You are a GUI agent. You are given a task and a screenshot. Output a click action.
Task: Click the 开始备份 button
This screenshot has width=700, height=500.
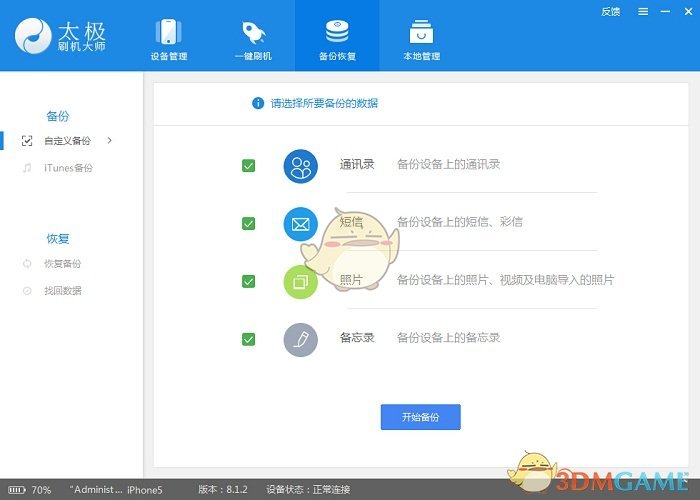pos(421,417)
